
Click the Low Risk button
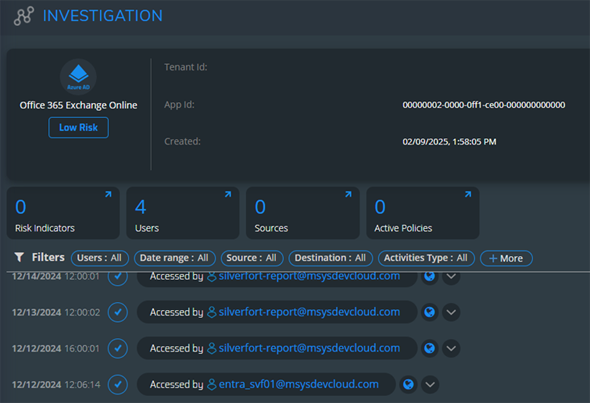click(x=78, y=128)
